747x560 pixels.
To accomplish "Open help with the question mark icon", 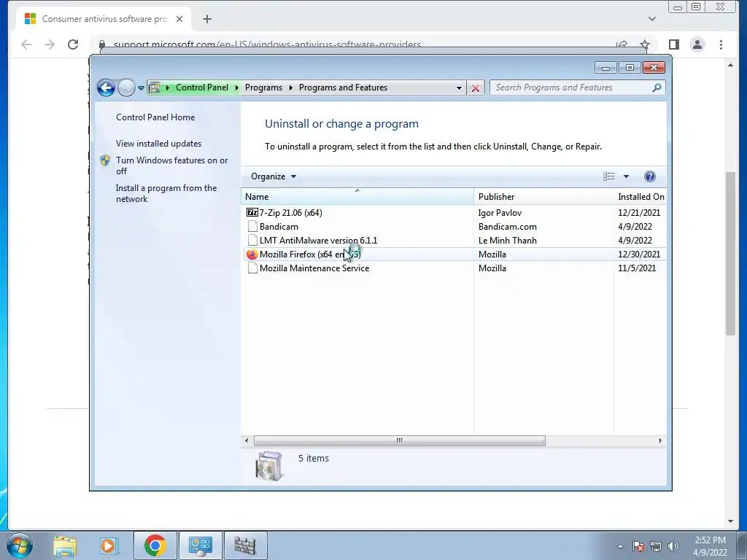I will click(650, 176).
